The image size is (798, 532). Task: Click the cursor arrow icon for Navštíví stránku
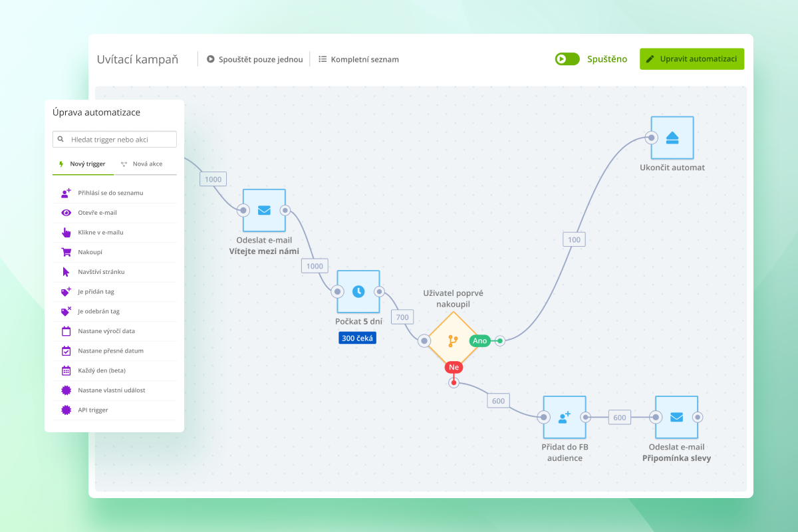[x=66, y=271]
